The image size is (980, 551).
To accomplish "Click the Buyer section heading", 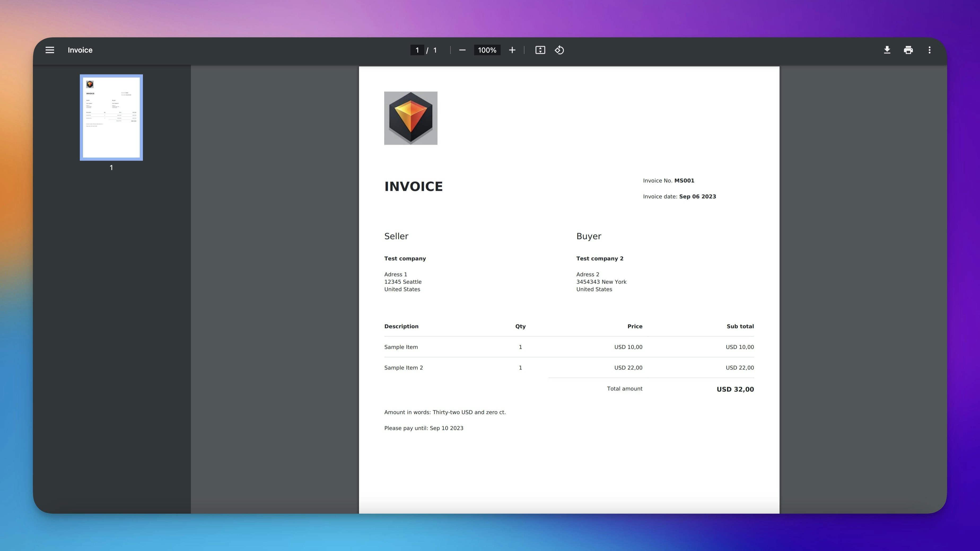I will click(x=589, y=236).
